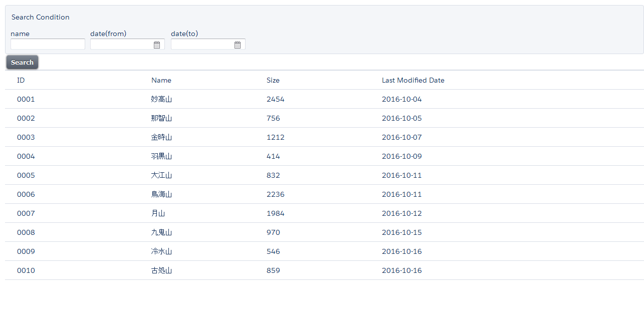The image size is (644, 329).
Task: Click the name 羽黒山
Action: click(161, 156)
